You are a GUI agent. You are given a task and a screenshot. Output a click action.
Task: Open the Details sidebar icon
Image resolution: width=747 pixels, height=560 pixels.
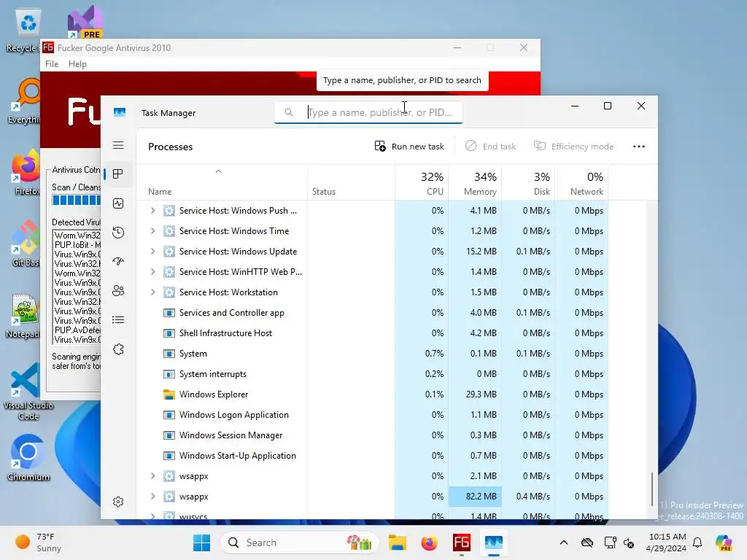click(x=118, y=319)
